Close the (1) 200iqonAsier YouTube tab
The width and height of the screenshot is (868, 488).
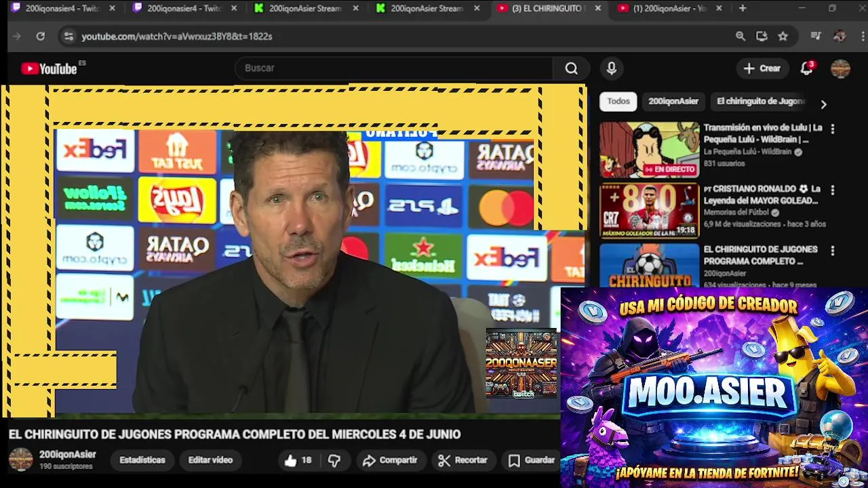[719, 8]
